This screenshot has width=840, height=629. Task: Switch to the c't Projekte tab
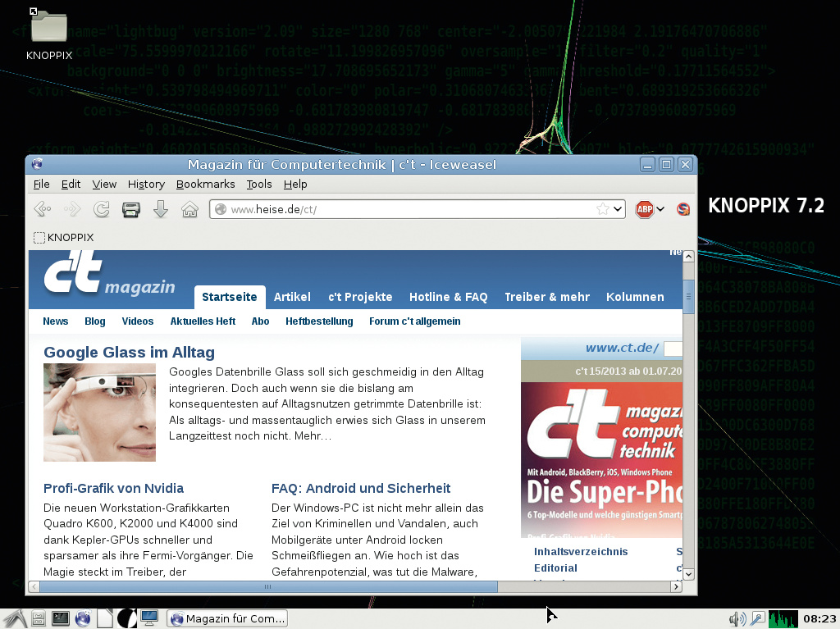[x=361, y=297]
